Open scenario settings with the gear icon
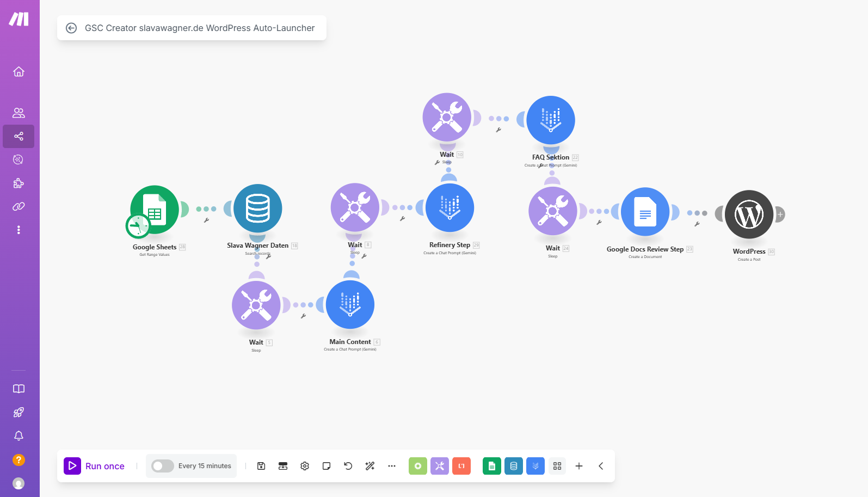Viewport: 868px width, 497px height. click(x=305, y=466)
